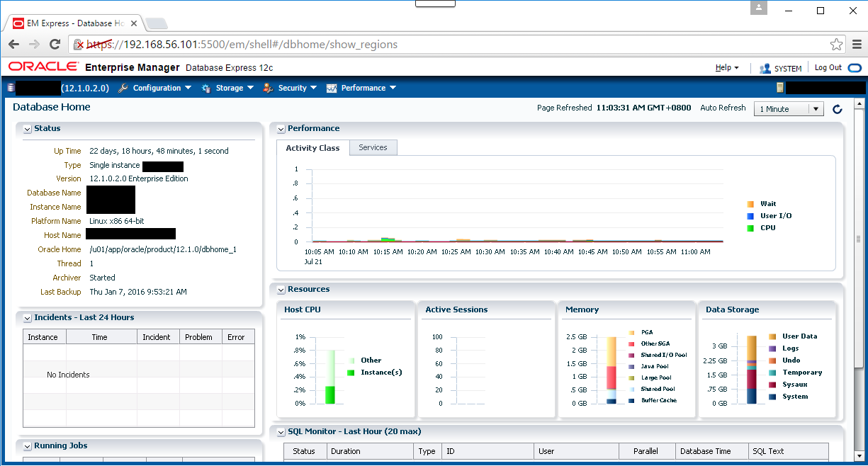Click the browser Forward arrow

click(34, 44)
